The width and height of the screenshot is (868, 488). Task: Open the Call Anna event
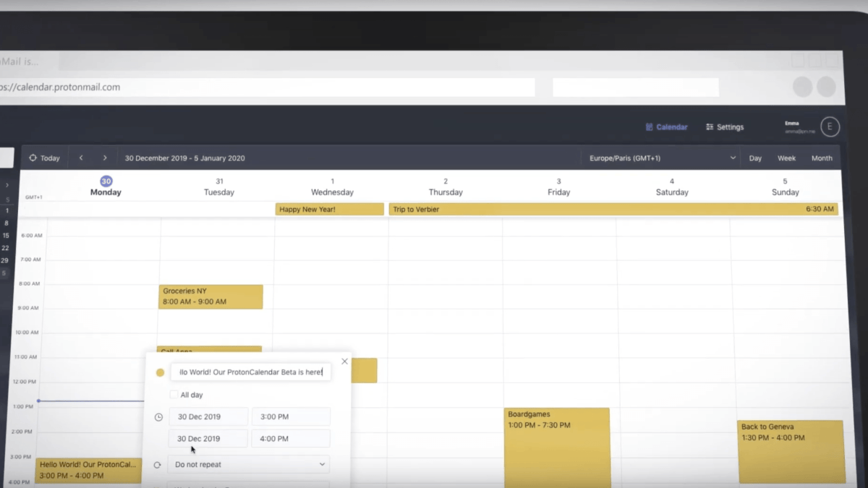pos(210,350)
